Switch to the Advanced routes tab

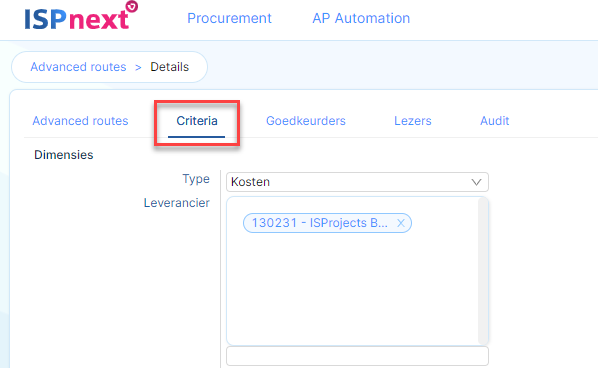[80, 121]
